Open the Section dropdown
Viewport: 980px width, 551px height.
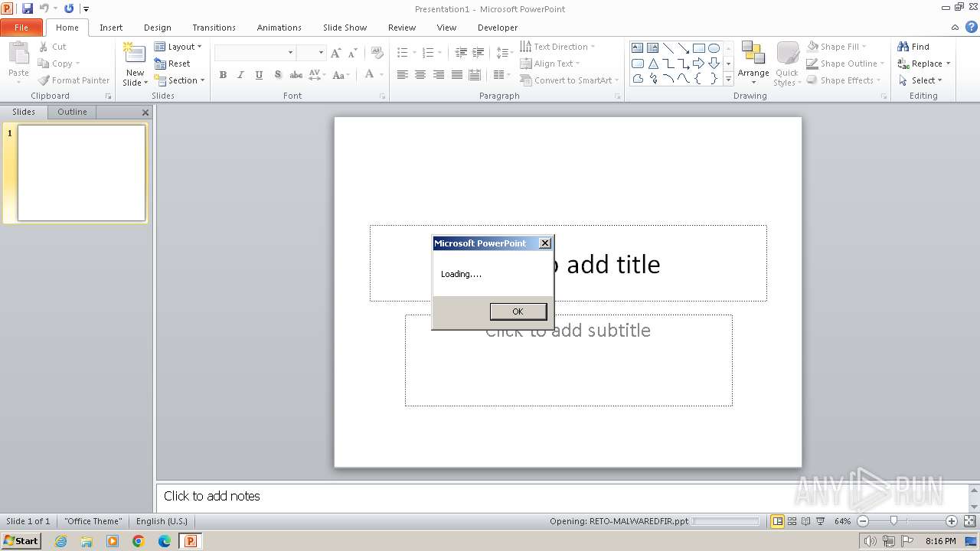(179, 80)
